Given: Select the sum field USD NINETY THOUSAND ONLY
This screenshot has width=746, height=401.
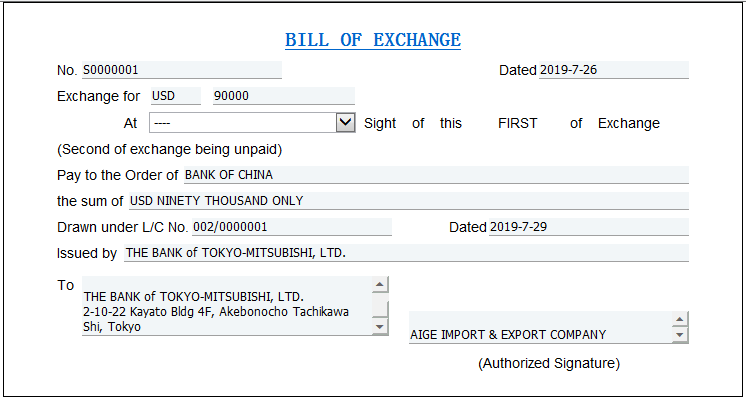Looking at the screenshot, I should tap(408, 200).
